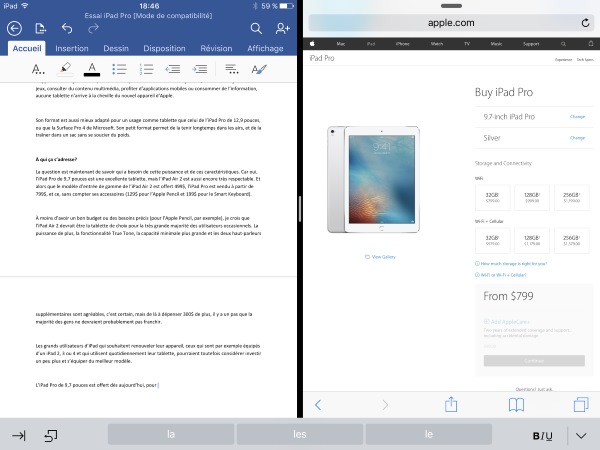Select Wi-Fi + Cellular 256GB option
Image resolution: width=600 pixels, height=450 pixels.
[572, 240]
